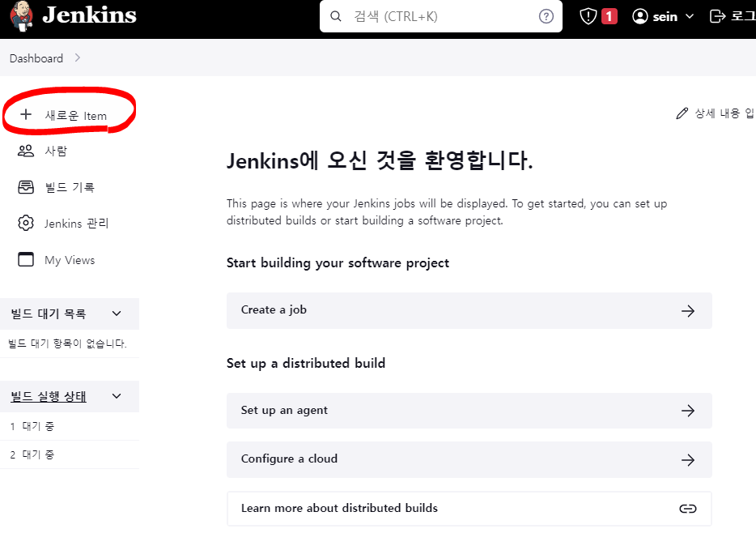Click the Configure a cloud button
This screenshot has height=546, width=756.
[469, 459]
